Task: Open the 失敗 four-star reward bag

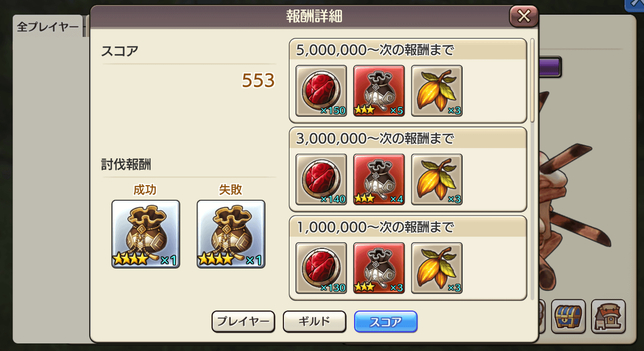Action: click(231, 234)
